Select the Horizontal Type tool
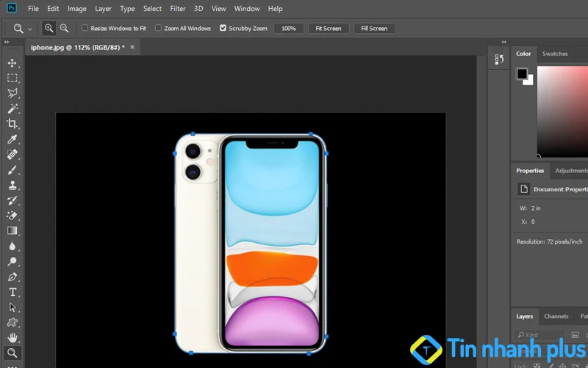The width and height of the screenshot is (588, 368). click(12, 291)
